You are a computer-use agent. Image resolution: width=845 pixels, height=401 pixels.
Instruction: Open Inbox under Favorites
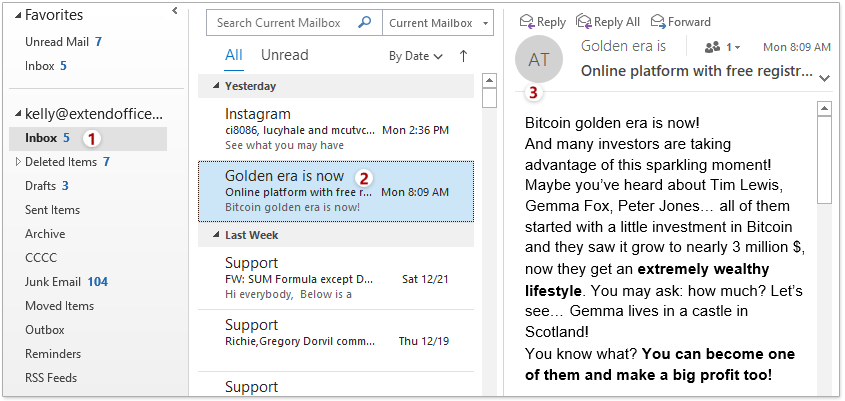pyautogui.click(x=46, y=66)
